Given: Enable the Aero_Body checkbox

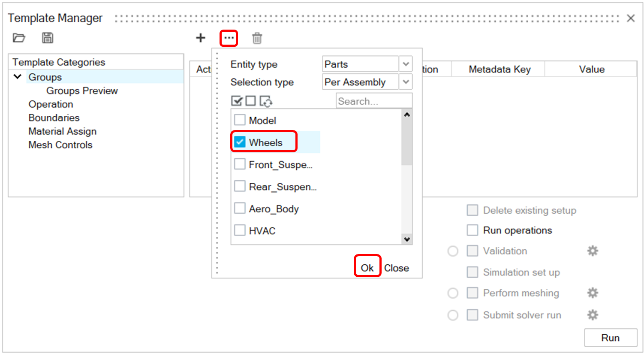Looking at the screenshot, I should click(x=240, y=209).
